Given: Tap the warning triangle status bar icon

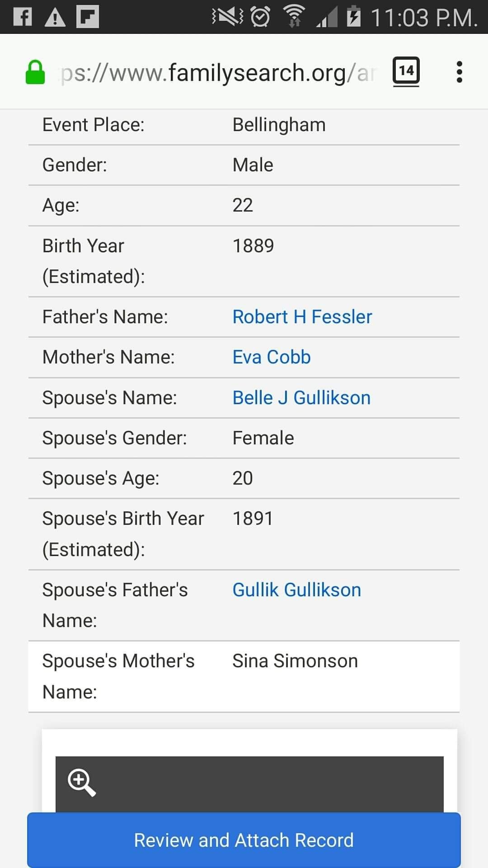Looking at the screenshot, I should click(x=55, y=18).
